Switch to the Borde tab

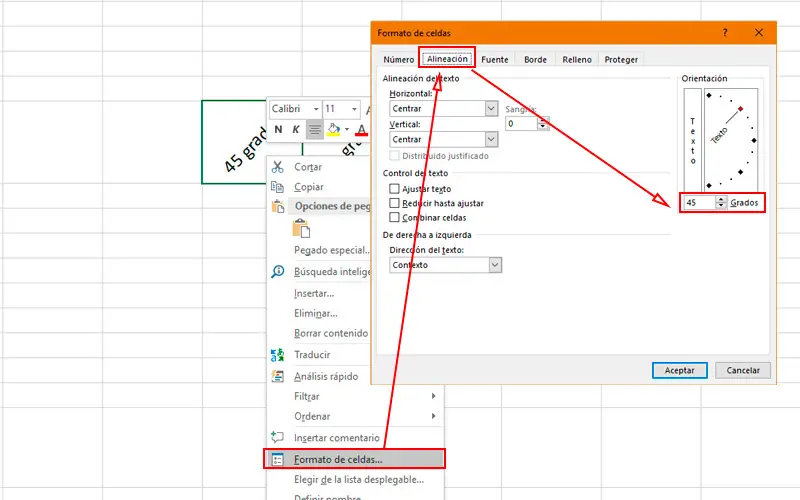535,59
